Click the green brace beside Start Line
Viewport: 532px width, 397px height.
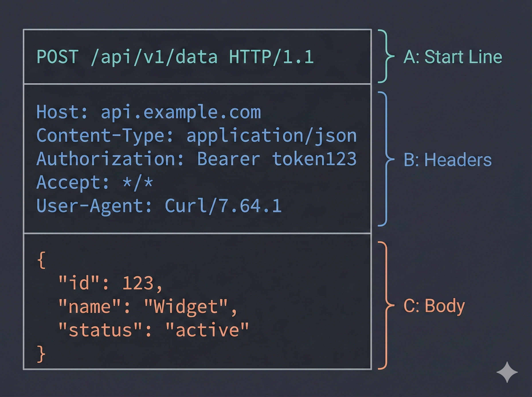pyautogui.click(x=386, y=56)
